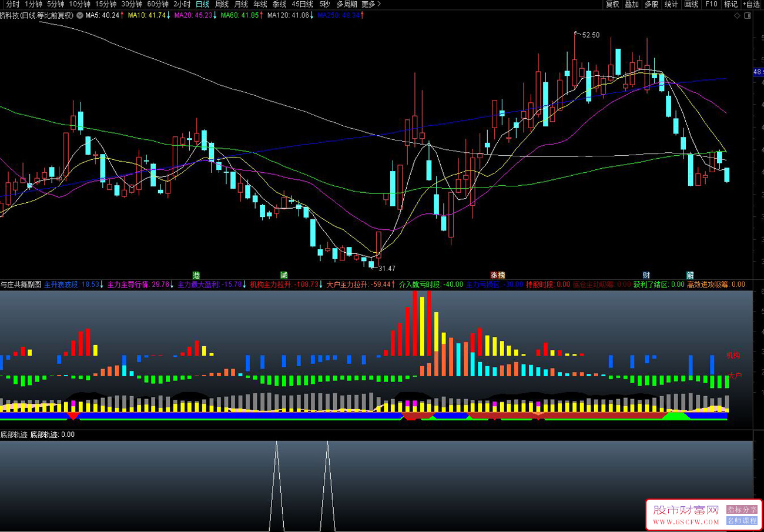
Task: Click the 港 marker icon under the chart
Action: 196,275
